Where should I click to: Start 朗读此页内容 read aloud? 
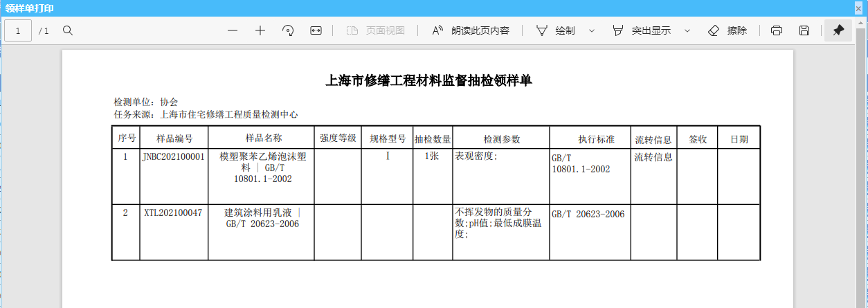pos(471,30)
